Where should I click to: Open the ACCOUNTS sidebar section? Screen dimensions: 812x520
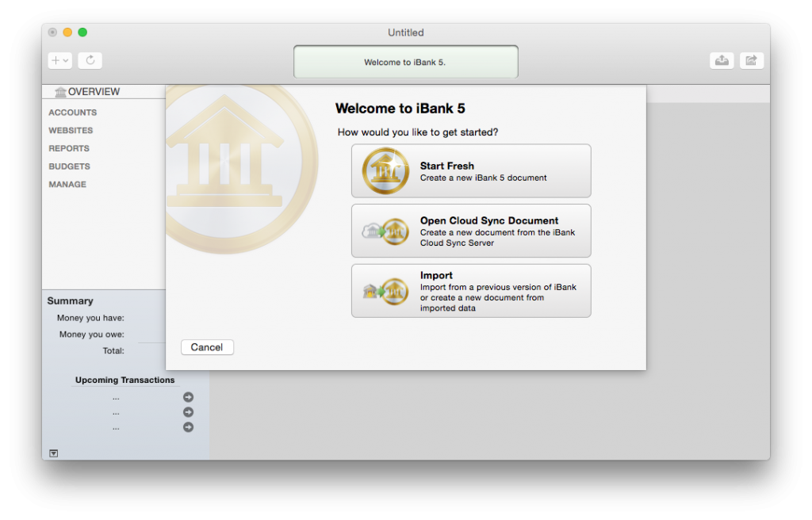72,113
